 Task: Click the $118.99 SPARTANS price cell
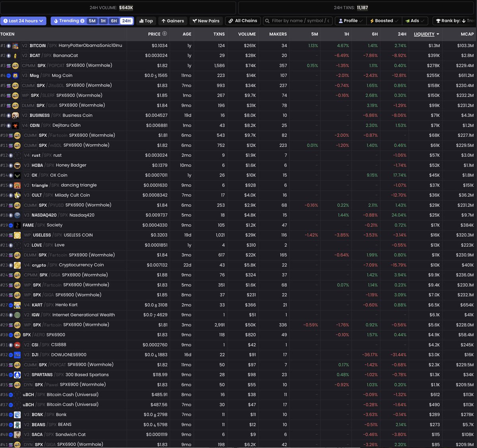pyautogui.click(x=160, y=375)
